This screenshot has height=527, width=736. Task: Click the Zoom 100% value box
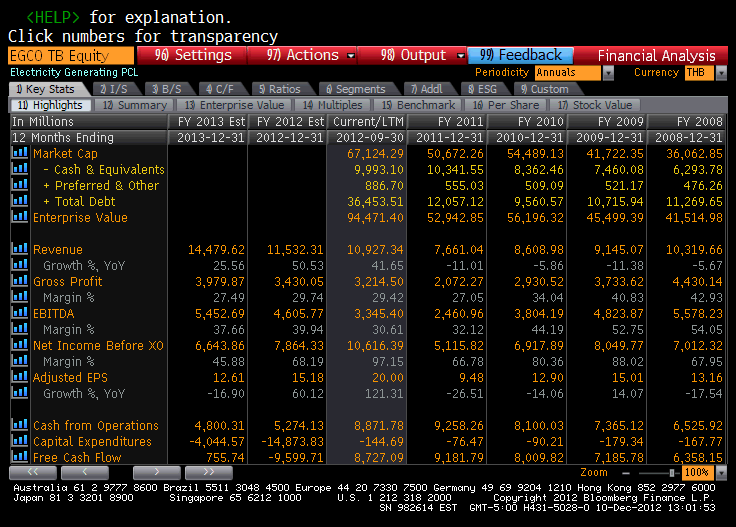point(697,473)
